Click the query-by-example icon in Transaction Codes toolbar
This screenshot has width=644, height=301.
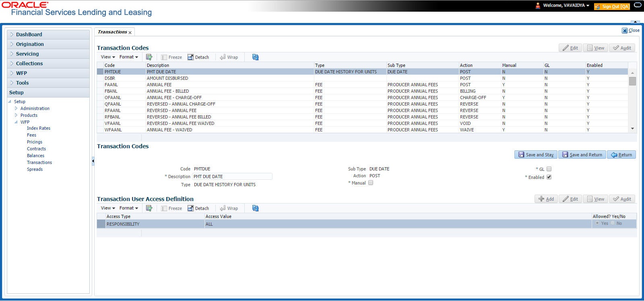pos(149,57)
